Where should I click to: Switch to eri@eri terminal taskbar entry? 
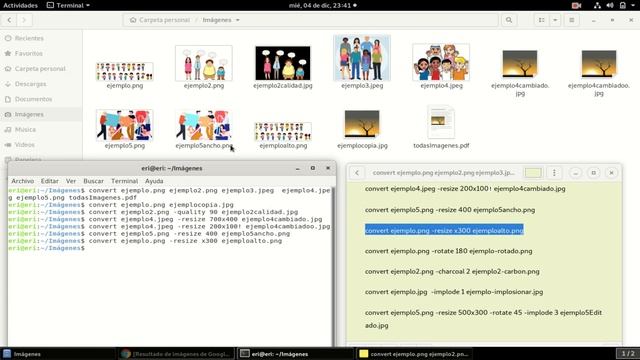click(296, 354)
